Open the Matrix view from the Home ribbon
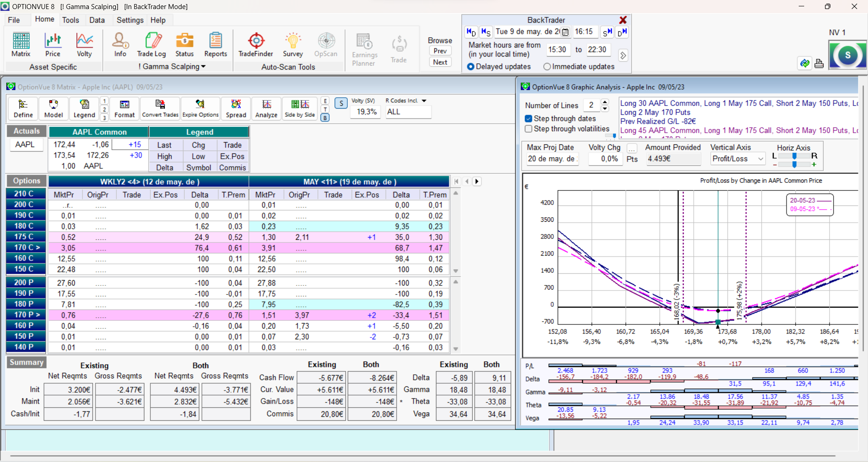868x462 pixels. click(x=21, y=45)
